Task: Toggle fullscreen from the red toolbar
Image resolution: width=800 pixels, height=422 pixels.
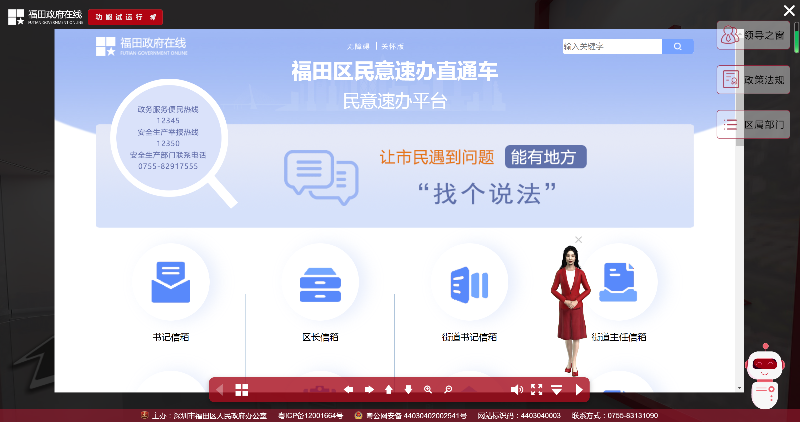Action: coord(537,390)
